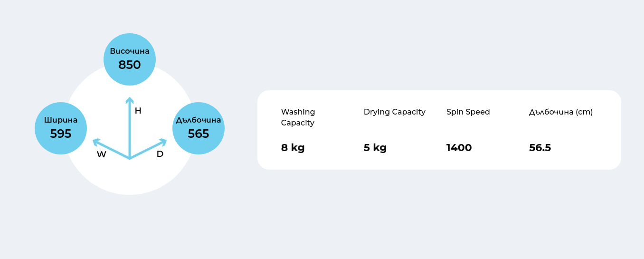
Task: Click the D axis letter label
Action: [160, 154]
